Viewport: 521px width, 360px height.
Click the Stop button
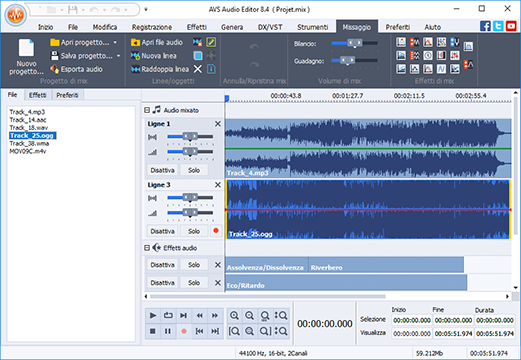pos(153,331)
